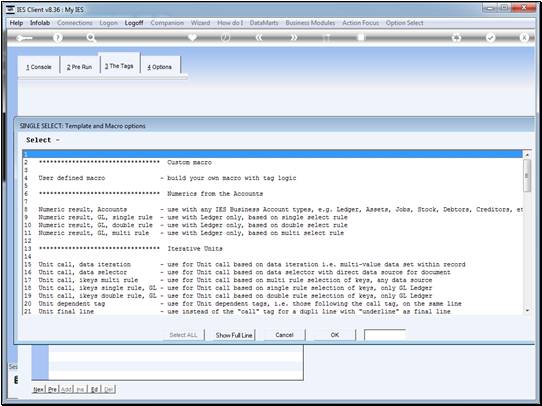Select the 'Unit call, ikeys double rule, GL' row
This screenshot has width=542, height=406.
tap(273, 296)
